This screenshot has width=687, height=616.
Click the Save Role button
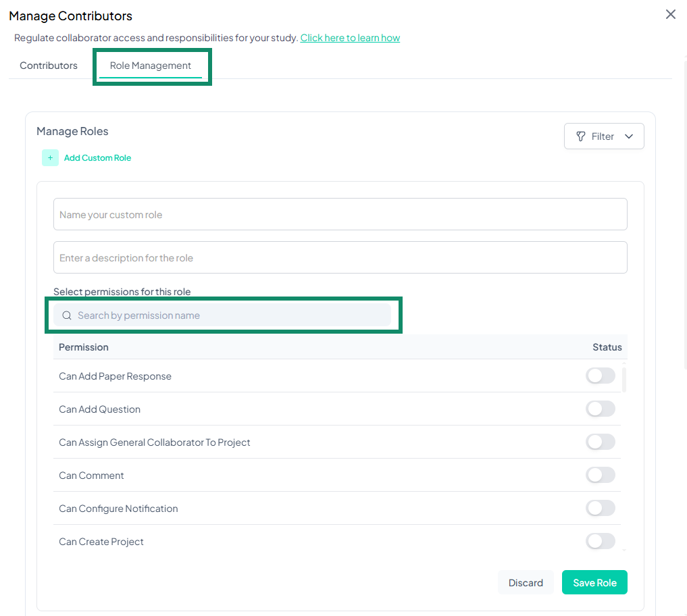(x=594, y=582)
